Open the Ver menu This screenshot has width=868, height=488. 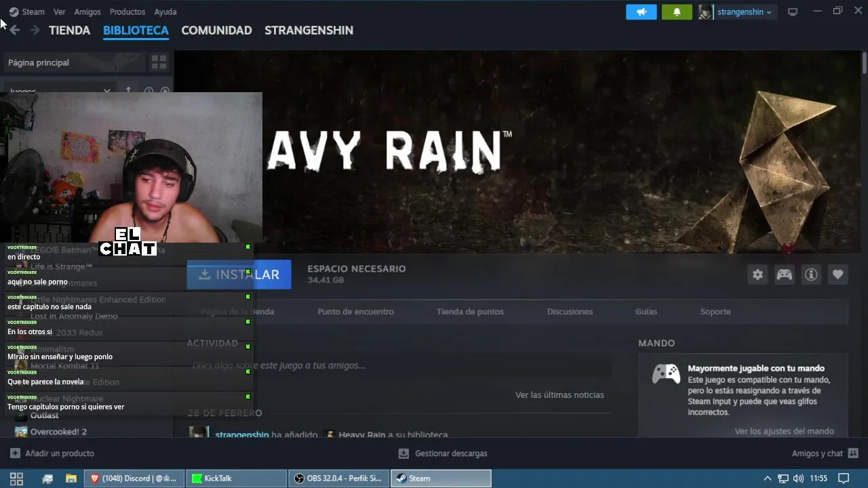coord(60,12)
